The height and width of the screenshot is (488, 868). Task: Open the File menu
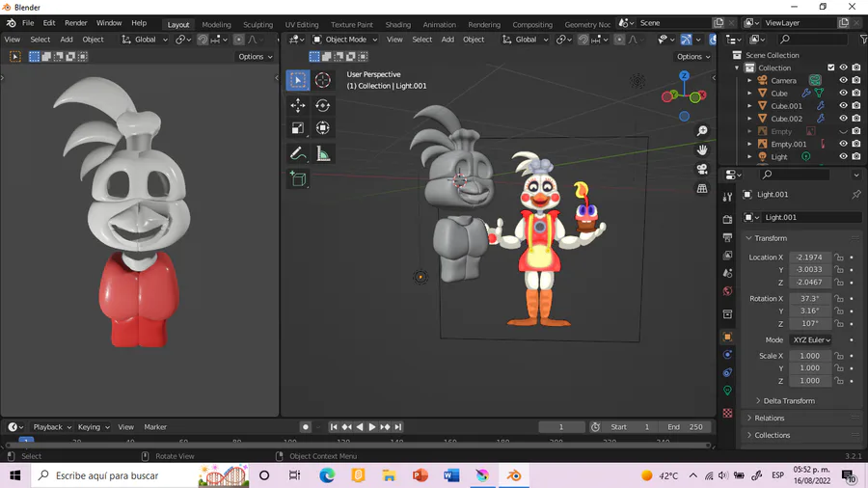coord(28,23)
